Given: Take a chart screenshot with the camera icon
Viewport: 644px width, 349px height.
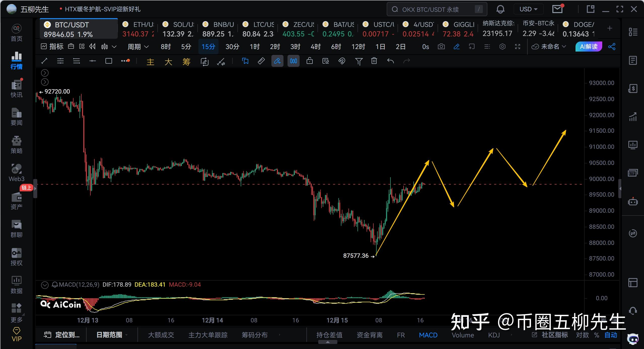Looking at the screenshot, I should (x=441, y=47).
